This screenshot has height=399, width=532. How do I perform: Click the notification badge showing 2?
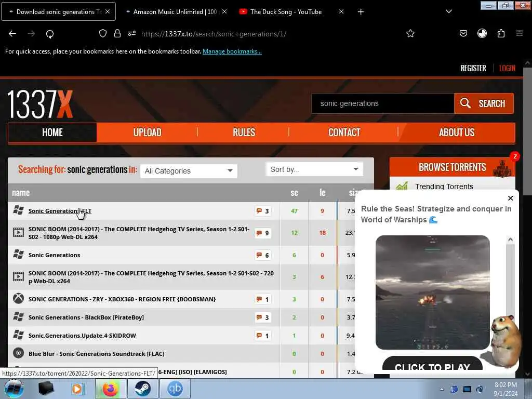point(515,156)
